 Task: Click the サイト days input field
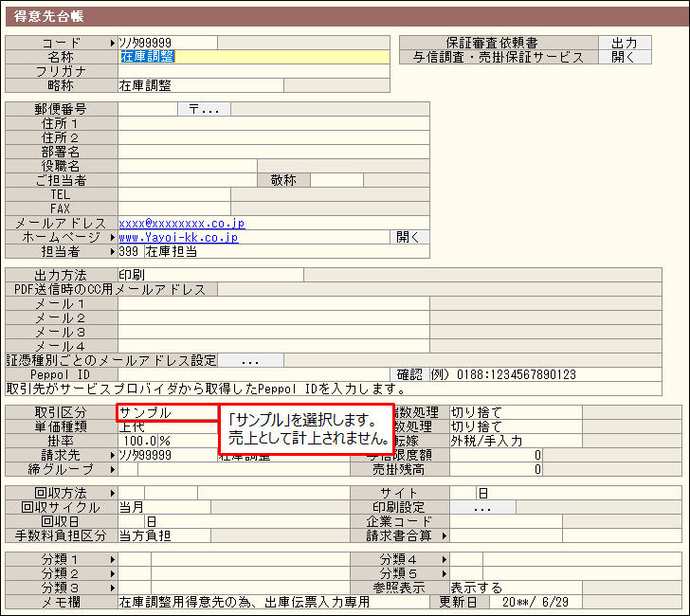(x=463, y=493)
